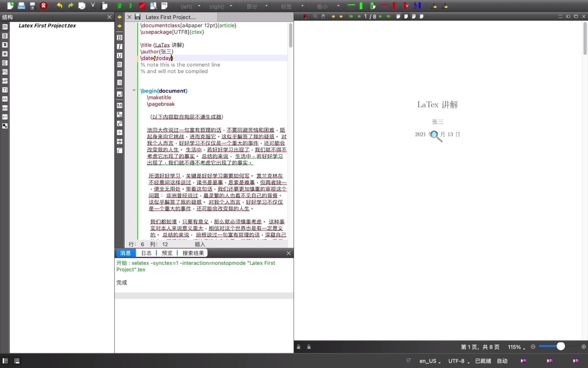Viewport: 588px width, 368px height.
Task: Close the messages panel
Action: pos(288,253)
